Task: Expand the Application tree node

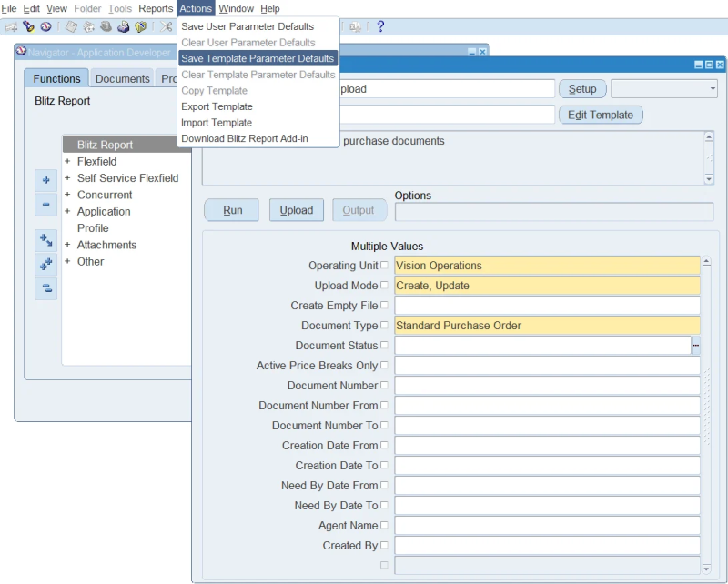Action: 67,211
